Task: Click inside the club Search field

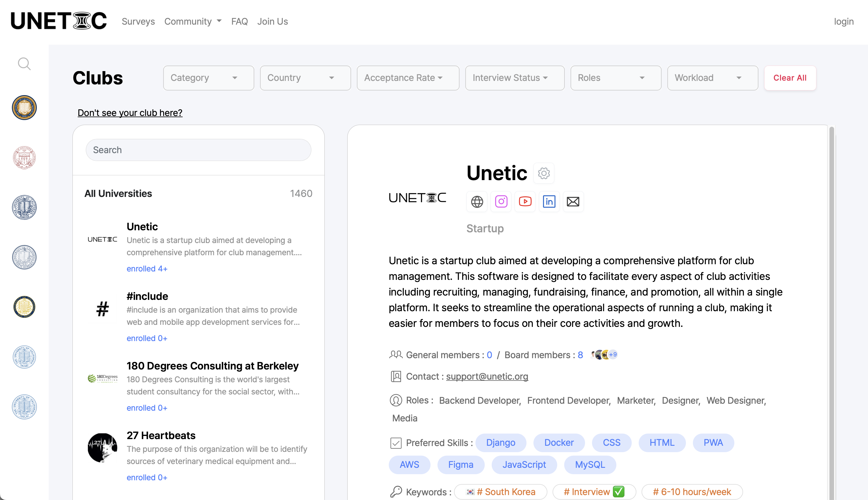Action: point(198,150)
